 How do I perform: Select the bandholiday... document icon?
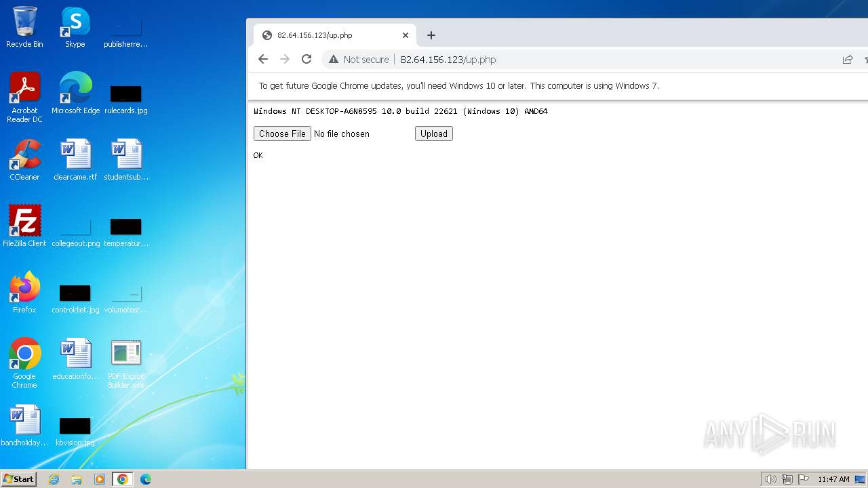coord(24,426)
